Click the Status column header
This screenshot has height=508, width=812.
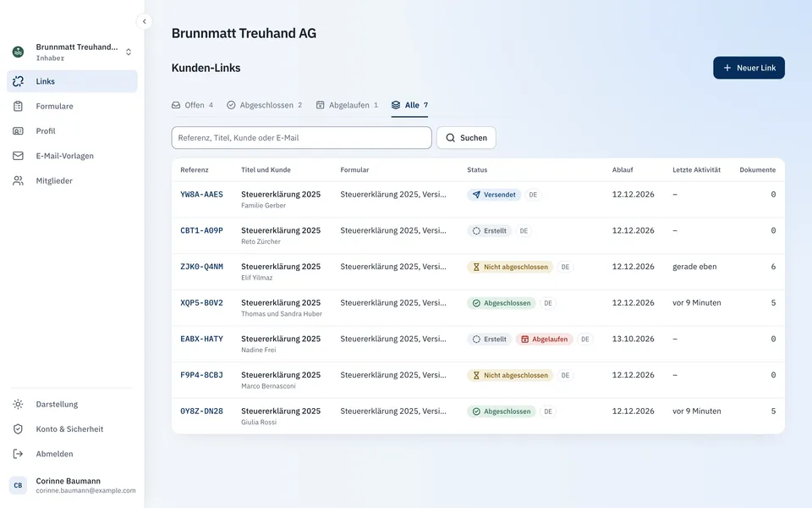click(477, 170)
